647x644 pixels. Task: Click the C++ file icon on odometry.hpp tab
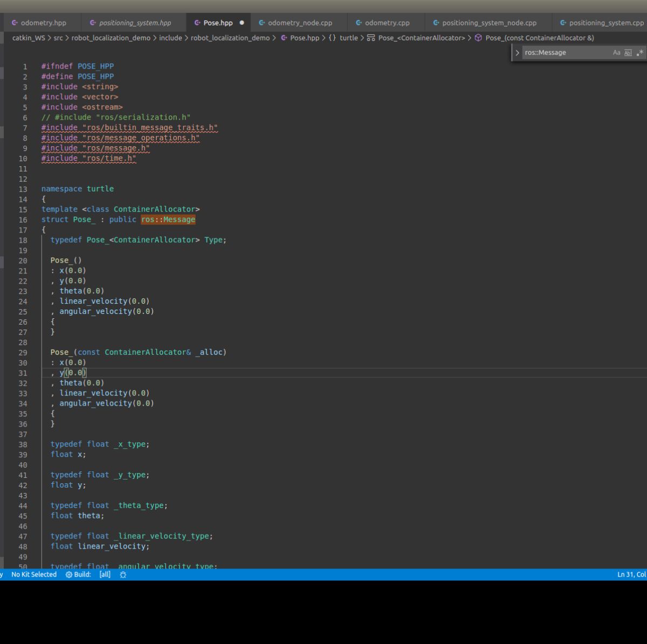[x=15, y=23]
